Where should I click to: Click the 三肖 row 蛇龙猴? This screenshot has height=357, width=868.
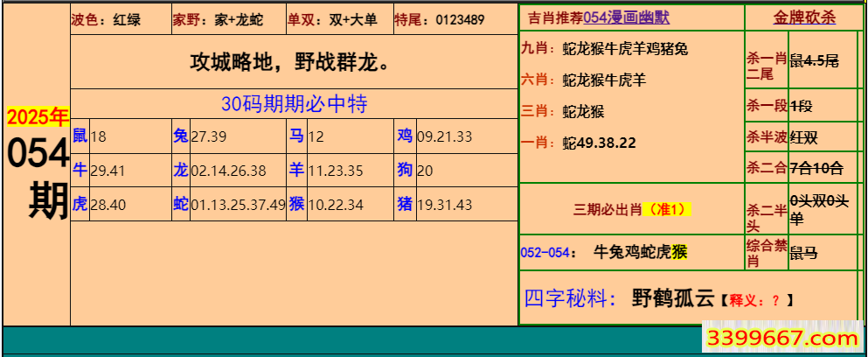tap(583, 111)
